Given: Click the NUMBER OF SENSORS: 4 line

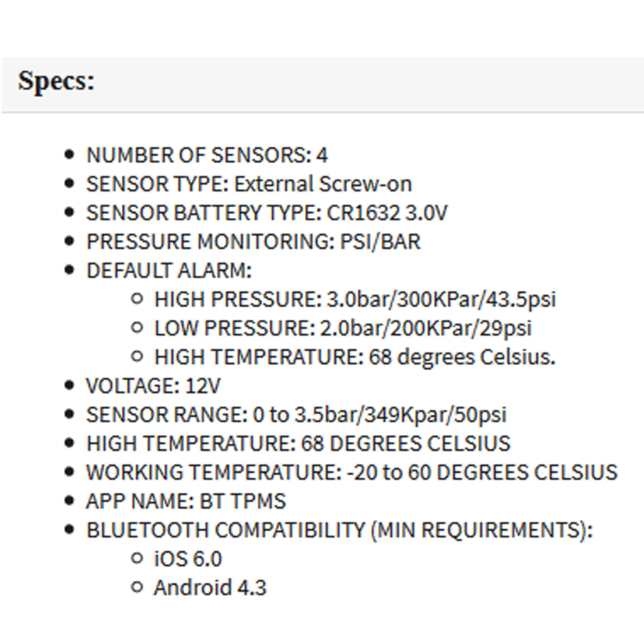Looking at the screenshot, I should [207, 155].
